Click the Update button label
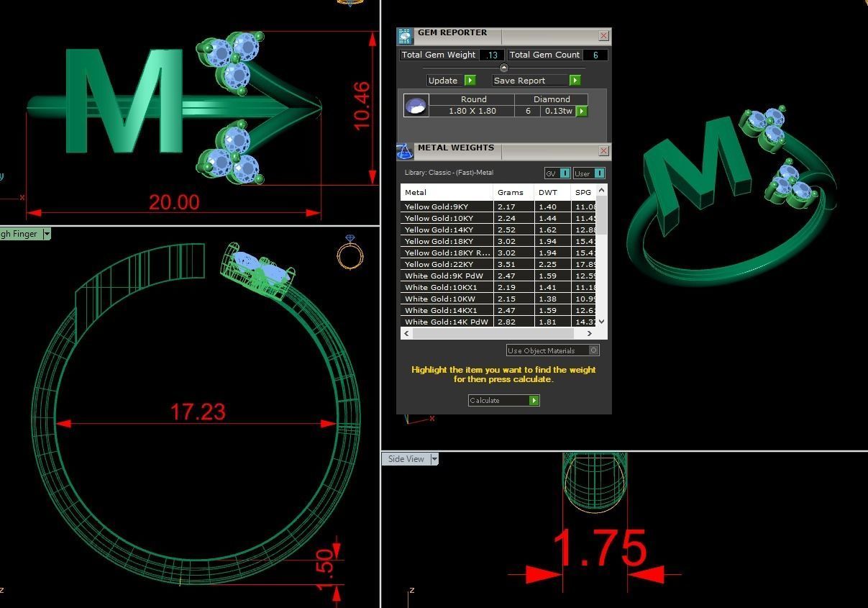Viewport: 868px width, 608px height. 443,81
